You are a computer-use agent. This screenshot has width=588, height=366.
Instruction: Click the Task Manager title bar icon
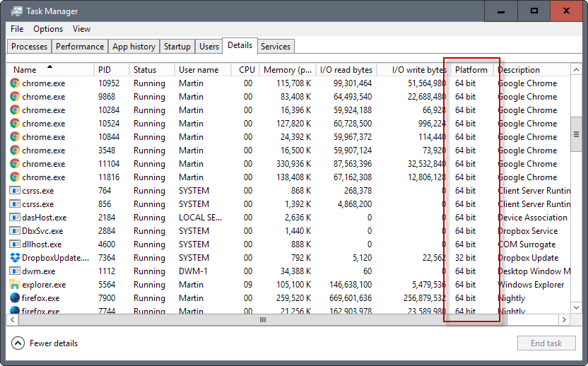[16, 11]
